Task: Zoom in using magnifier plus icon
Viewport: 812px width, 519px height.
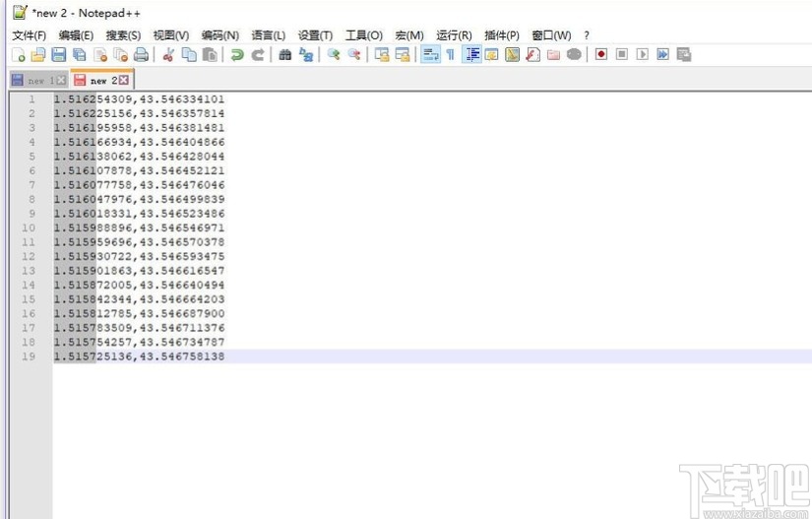Action: [333, 54]
